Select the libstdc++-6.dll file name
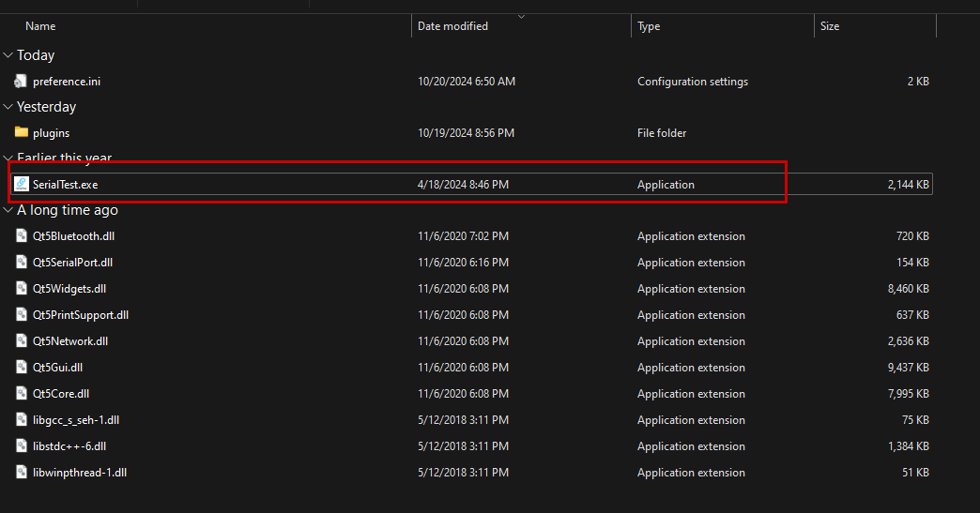Screen dimensions: 980x513 point(69,446)
